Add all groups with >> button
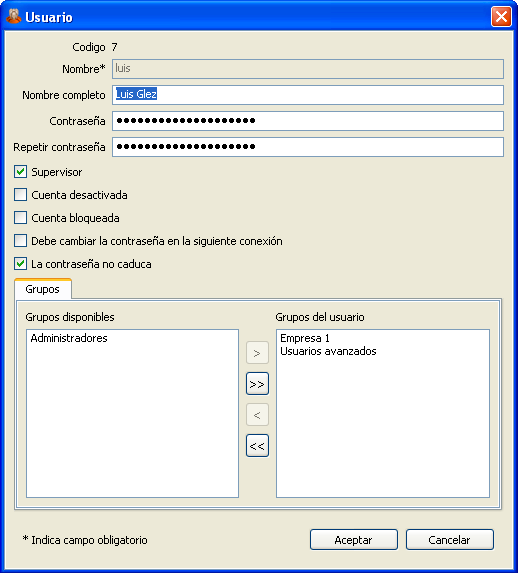 click(x=257, y=384)
